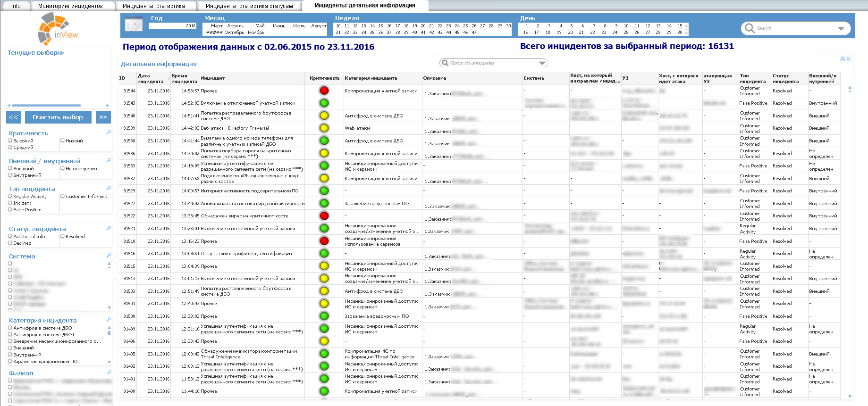Switch to the Info tab
The height and width of the screenshot is (406, 868).
[16, 6]
